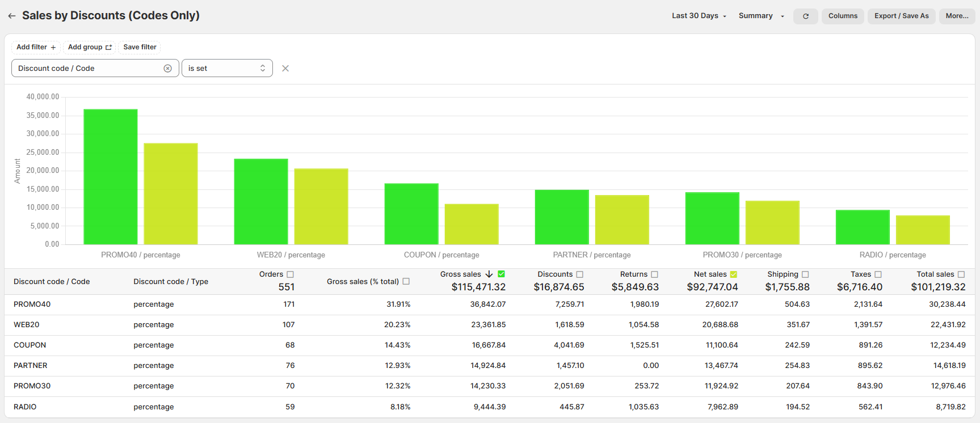The height and width of the screenshot is (423, 980).
Task: Click Add group external icon
Action: (x=108, y=48)
